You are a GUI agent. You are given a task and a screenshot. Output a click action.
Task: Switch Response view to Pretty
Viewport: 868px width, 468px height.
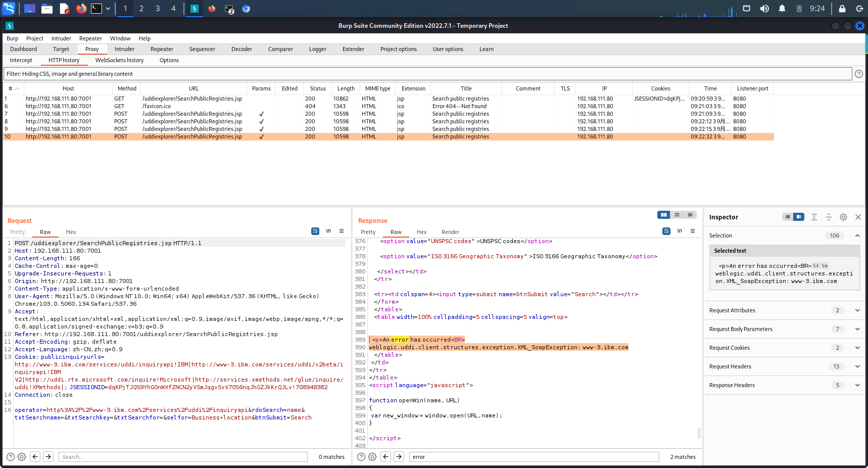point(368,232)
